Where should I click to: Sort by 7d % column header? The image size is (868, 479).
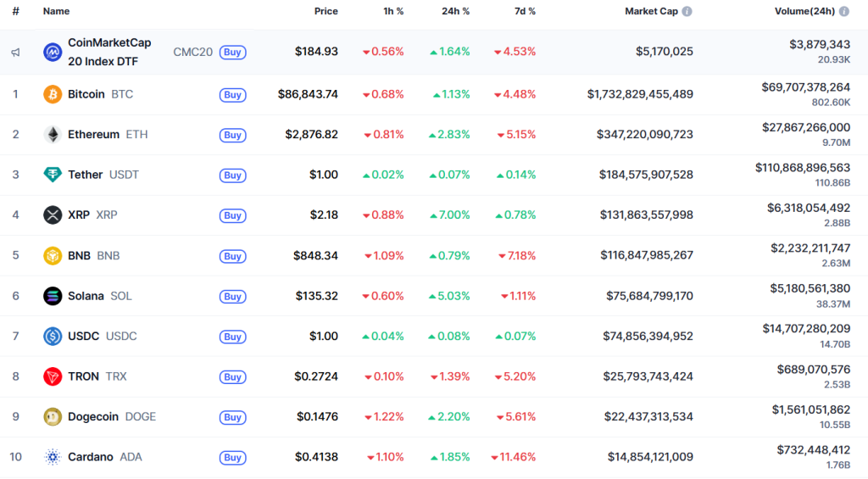pos(523,12)
